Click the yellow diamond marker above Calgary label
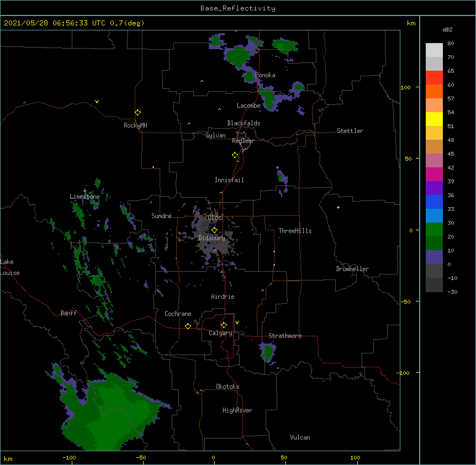The width and height of the screenshot is (476, 465). coord(224,325)
